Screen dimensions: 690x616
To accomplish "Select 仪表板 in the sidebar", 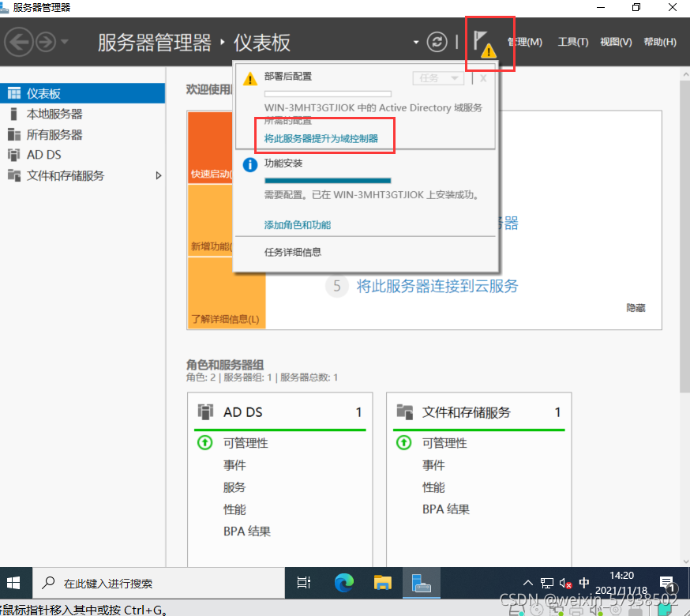I will point(82,93).
